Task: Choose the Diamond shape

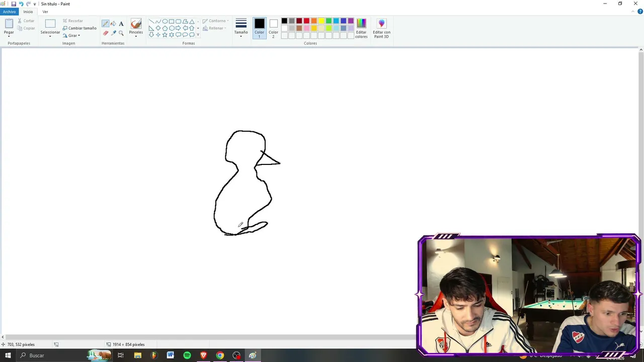Action: point(158,28)
